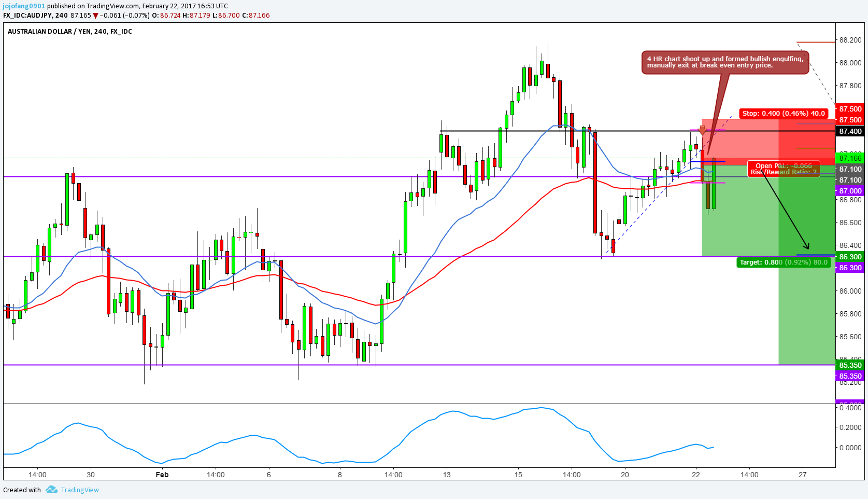Click the 'O:86.724' open value in header

click(166, 16)
